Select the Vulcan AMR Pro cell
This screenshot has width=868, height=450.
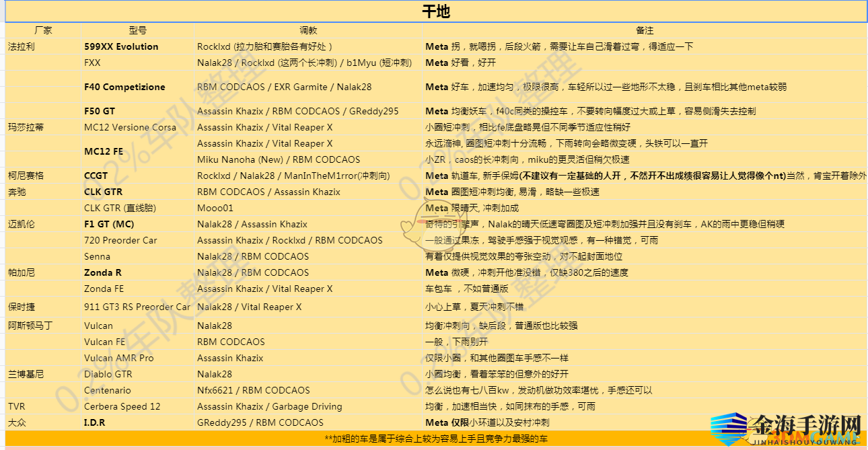(x=138, y=358)
